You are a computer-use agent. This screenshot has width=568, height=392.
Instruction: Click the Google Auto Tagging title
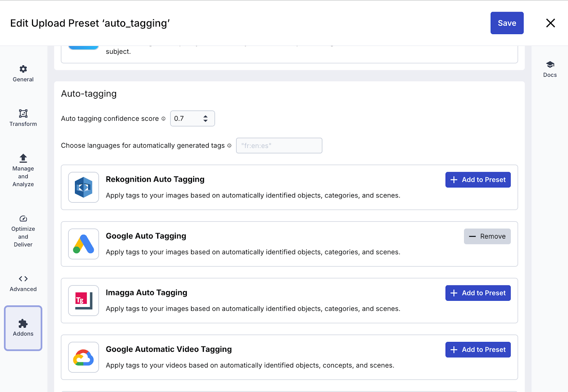point(146,236)
